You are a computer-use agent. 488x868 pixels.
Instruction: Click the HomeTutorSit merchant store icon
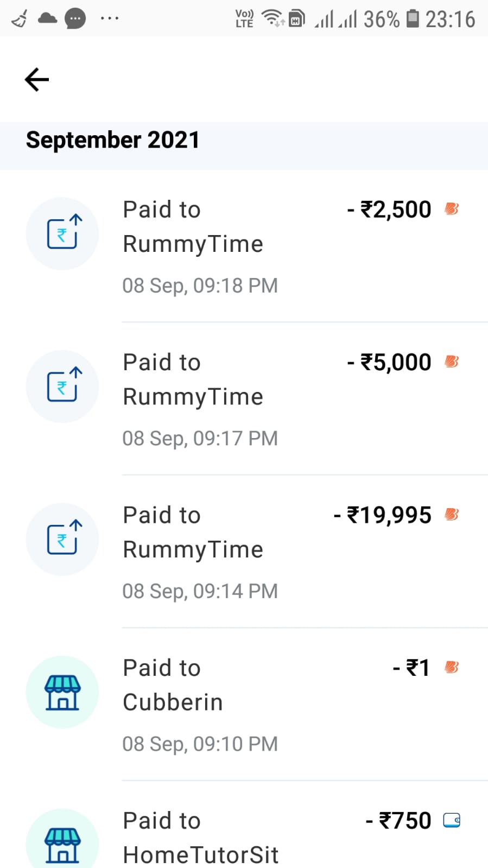point(62,844)
